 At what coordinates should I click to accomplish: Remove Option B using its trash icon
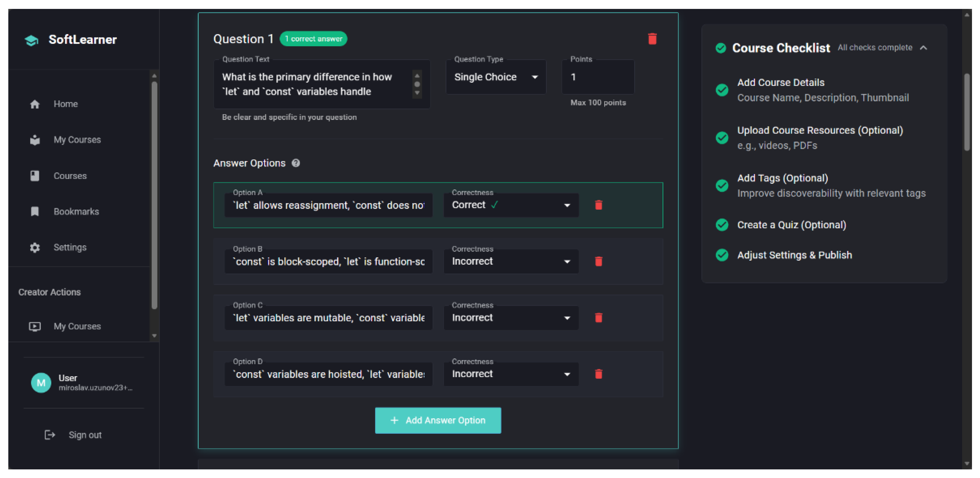pos(598,262)
